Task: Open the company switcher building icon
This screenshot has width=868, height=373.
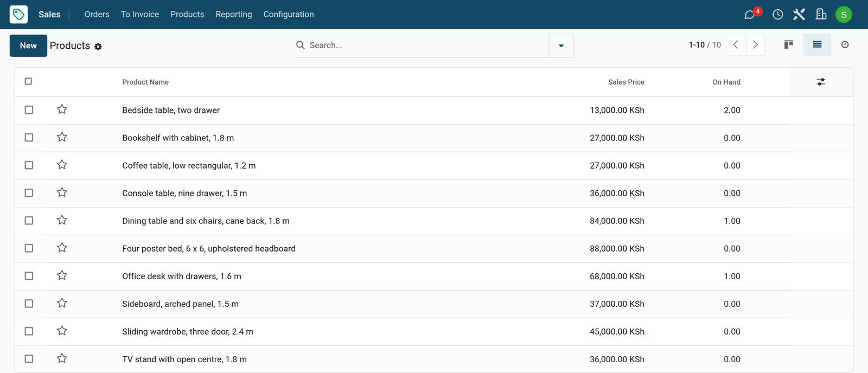Action: [x=821, y=15]
